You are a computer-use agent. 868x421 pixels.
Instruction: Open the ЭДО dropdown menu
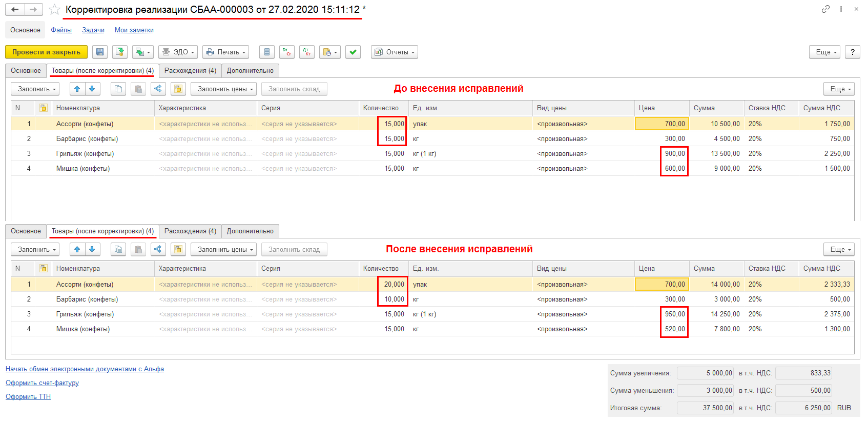click(x=178, y=52)
